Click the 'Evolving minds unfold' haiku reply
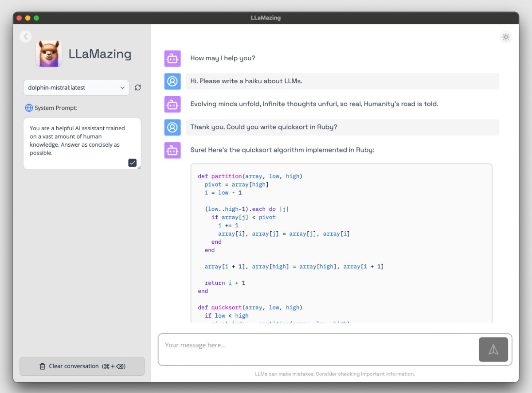The width and height of the screenshot is (532, 393). (x=314, y=104)
